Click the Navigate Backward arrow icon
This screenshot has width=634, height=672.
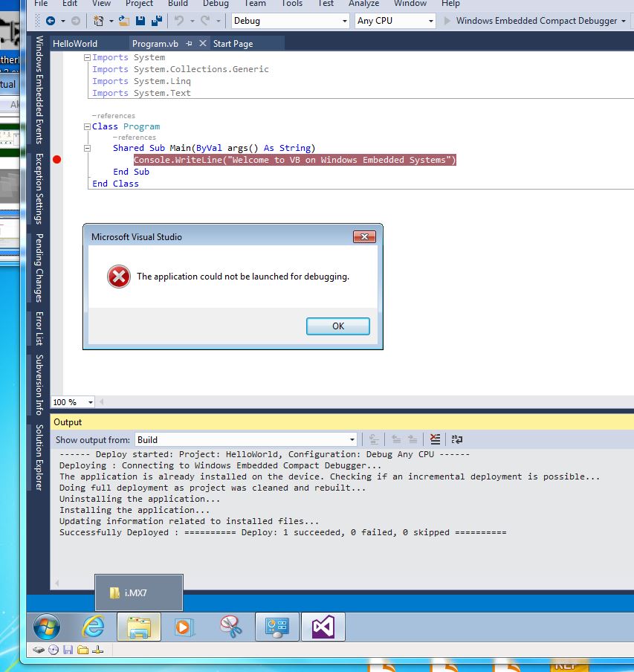point(51,21)
